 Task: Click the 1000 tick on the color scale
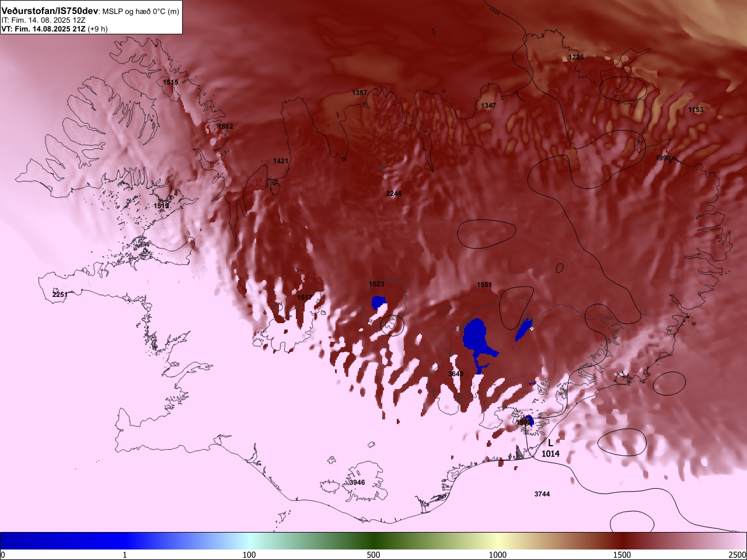pos(498,555)
